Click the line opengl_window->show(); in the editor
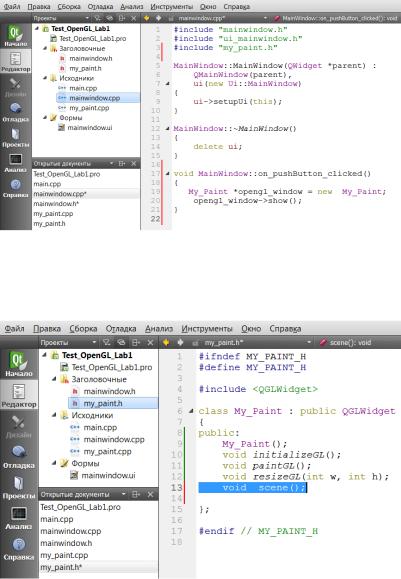Image resolution: width=401 pixels, height=579 pixels. [x=247, y=201]
